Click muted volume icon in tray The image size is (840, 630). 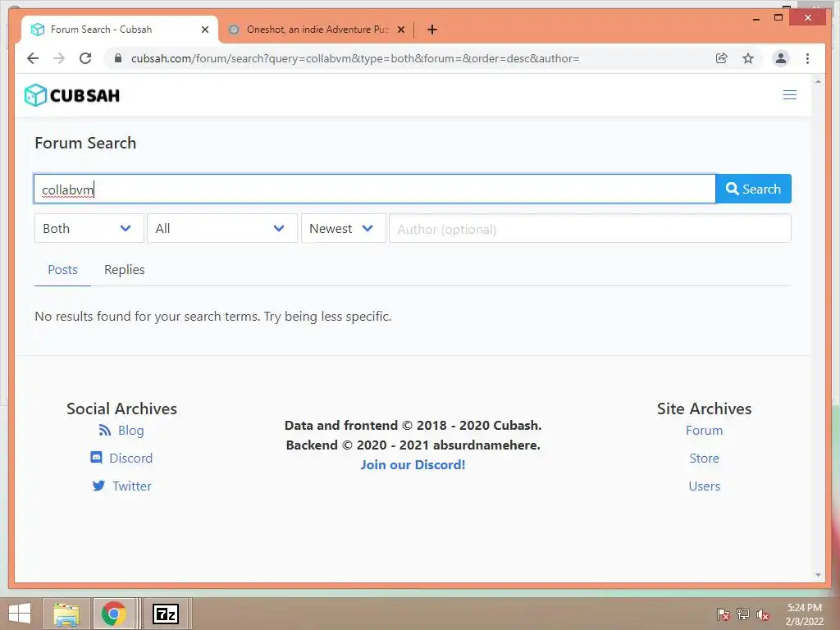coord(763,614)
